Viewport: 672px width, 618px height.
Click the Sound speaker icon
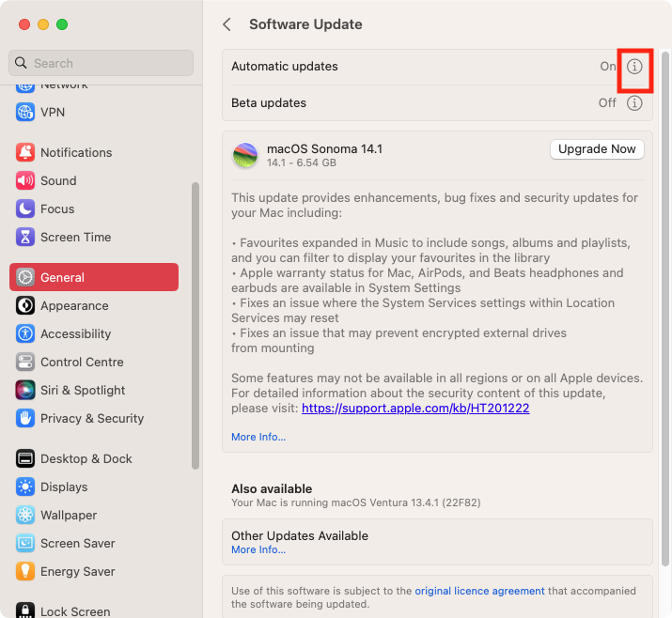coord(25,180)
